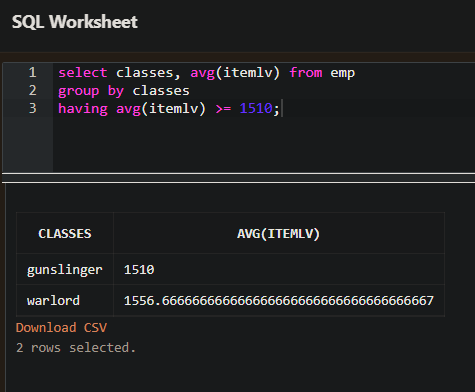Click the Download CSV link
The height and width of the screenshot is (392, 475).
point(61,328)
